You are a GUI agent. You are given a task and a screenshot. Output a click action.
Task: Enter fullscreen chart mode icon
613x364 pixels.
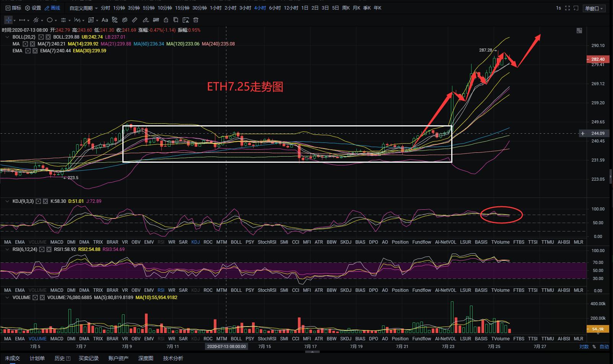567,8
